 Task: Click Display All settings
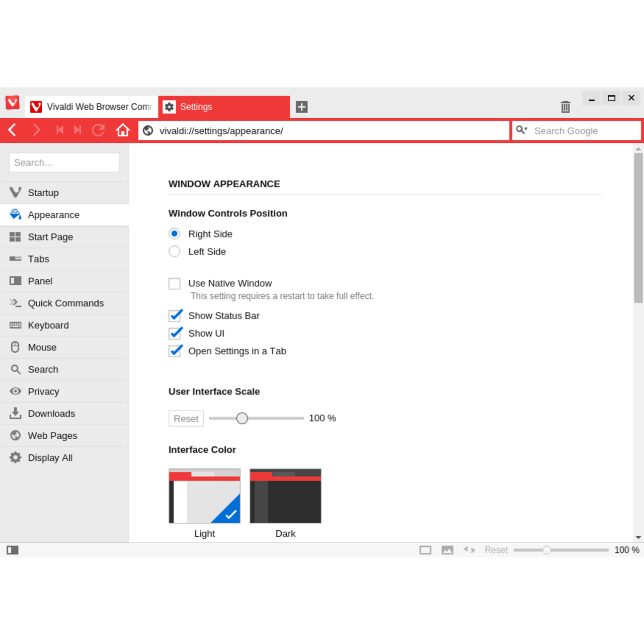(50, 457)
